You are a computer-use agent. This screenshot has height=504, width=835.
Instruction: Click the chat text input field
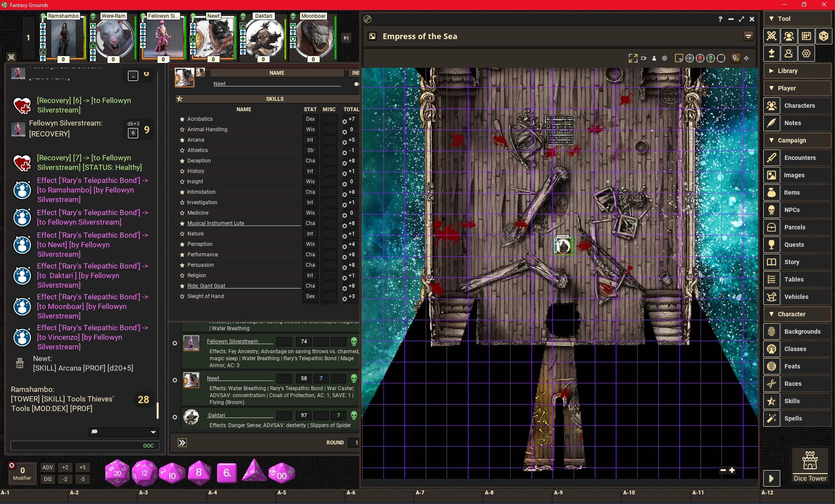click(85, 445)
